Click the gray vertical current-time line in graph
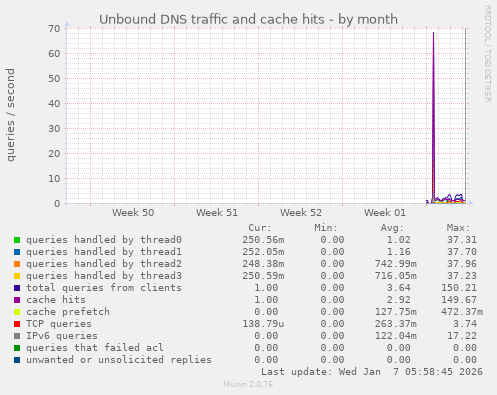This screenshot has width=497, height=395. 466,116
